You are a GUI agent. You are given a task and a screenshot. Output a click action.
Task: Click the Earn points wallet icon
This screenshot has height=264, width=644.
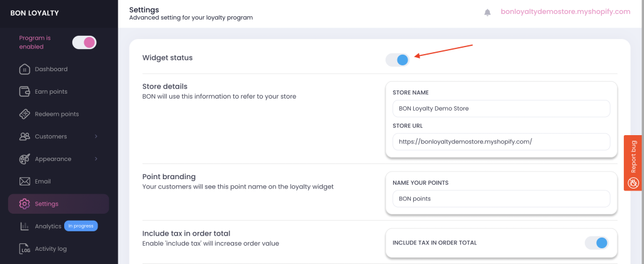pyautogui.click(x=25, y=92)
